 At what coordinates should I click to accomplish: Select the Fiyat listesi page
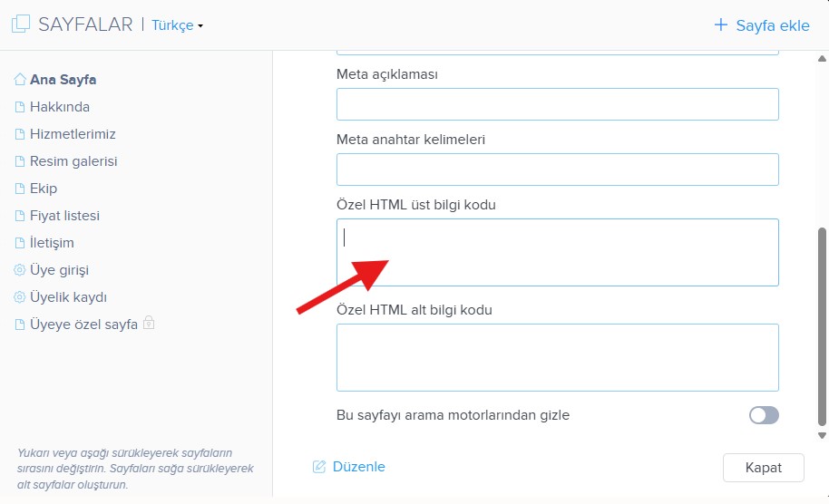64,216
